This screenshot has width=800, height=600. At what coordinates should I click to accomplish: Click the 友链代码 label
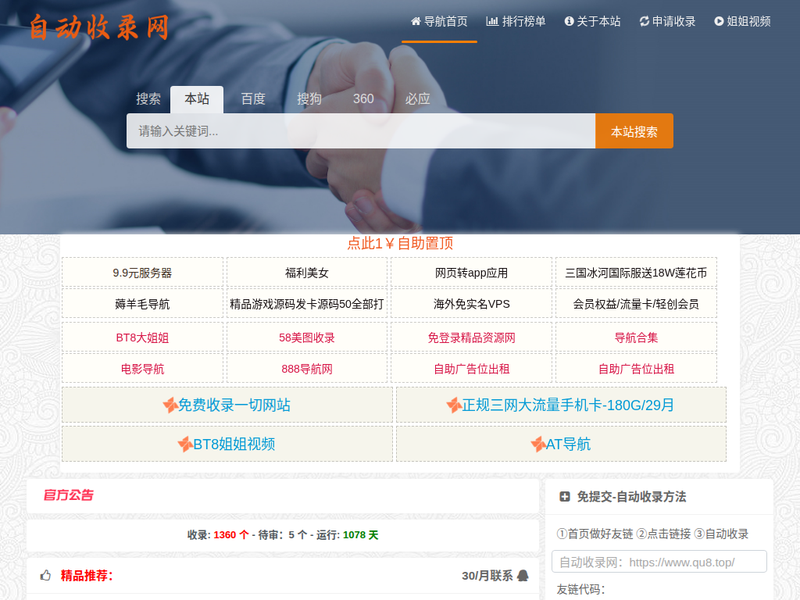[581, 589]
